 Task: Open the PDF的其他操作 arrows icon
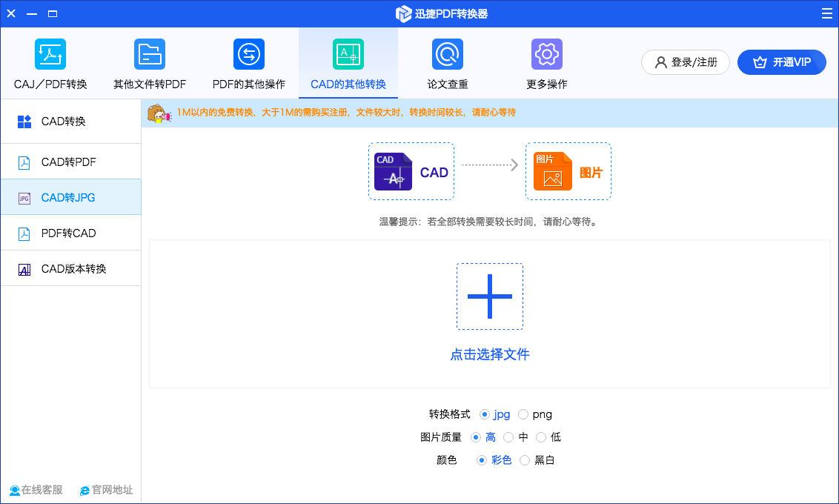pos(249,54)
